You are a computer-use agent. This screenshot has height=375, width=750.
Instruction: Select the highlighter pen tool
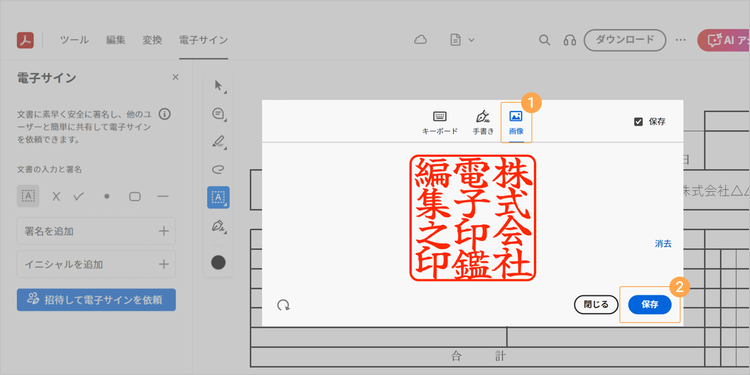[218, 142]
